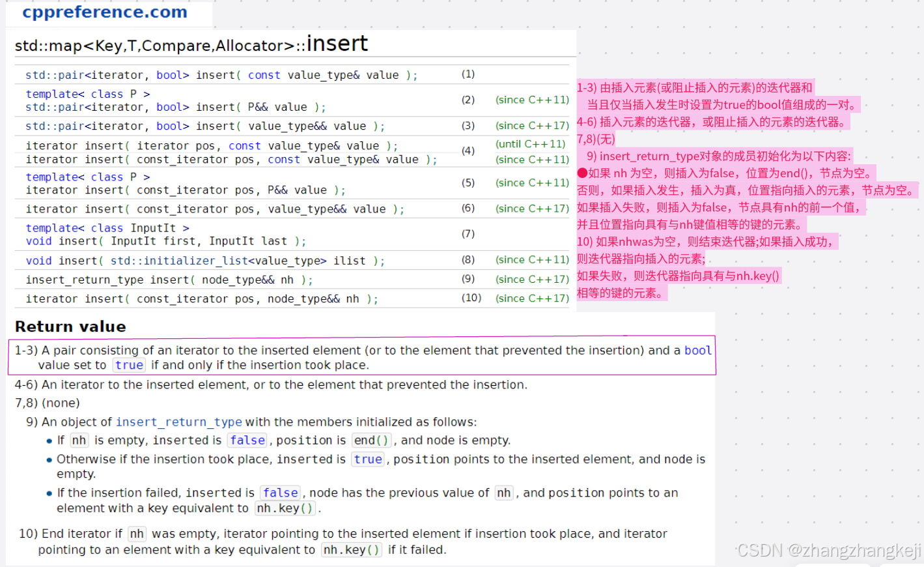Click overload (9) insert( node_type&& nh ) declaration
This screenshot has height=567, width=924.
(x=169, y=280)
